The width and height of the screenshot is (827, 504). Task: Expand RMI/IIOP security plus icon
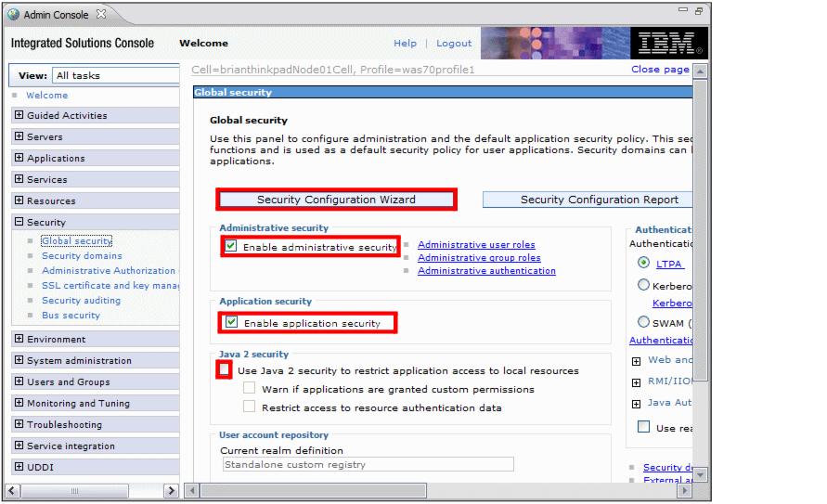tap(636, 382)
